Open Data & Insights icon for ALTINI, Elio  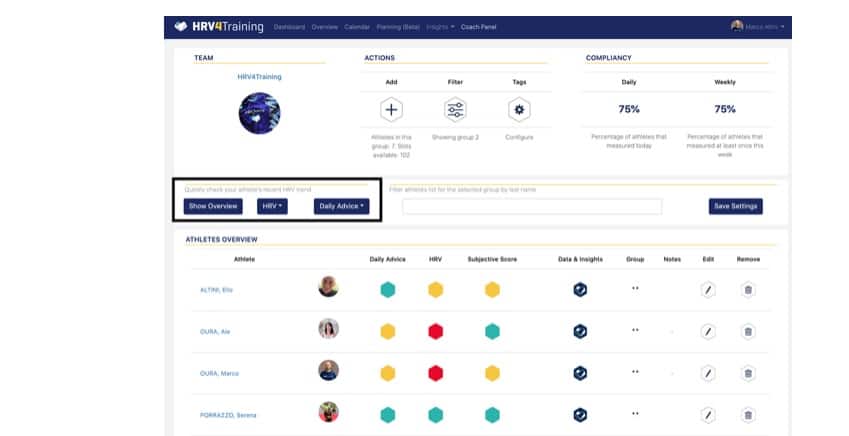pos(580,290)
